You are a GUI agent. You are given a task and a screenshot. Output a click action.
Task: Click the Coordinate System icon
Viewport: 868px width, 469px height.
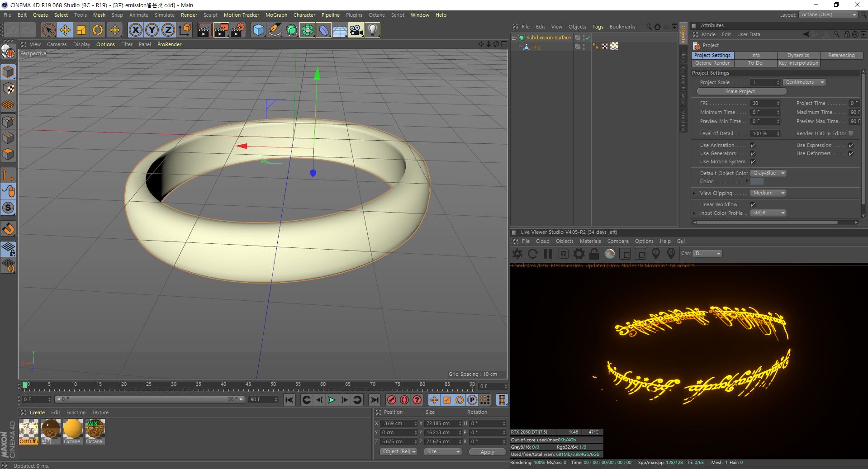tap(185, 30)
